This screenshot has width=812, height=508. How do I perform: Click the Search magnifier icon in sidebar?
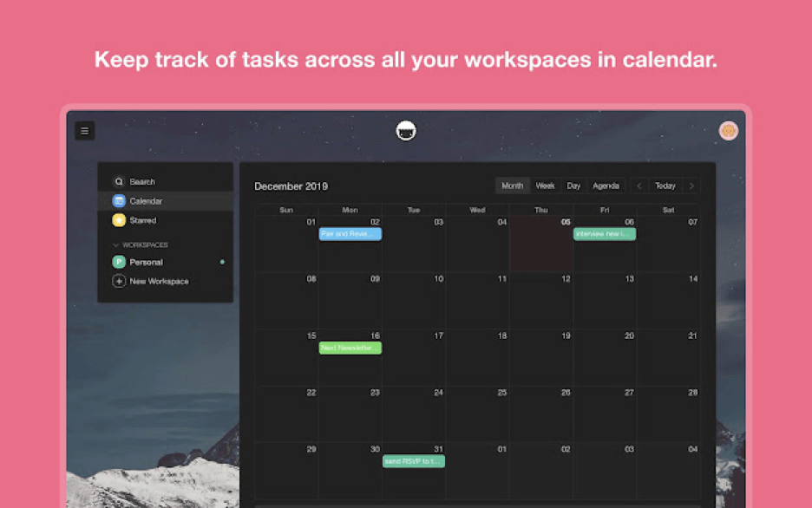(x=119, y=182)
